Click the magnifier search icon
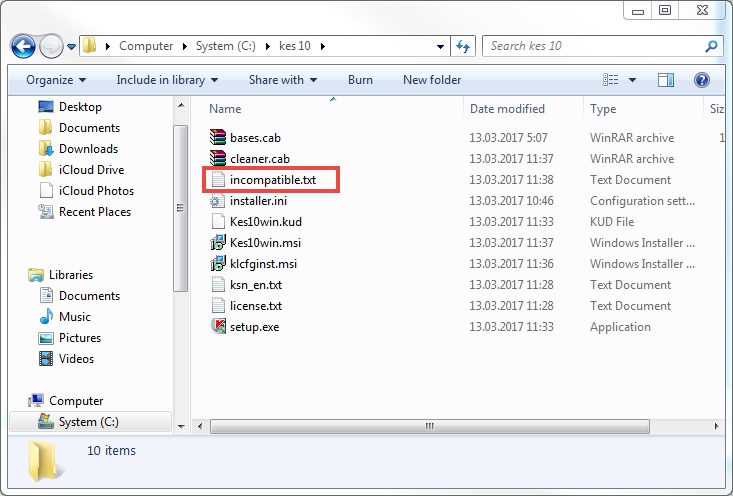 pos(711,46)
